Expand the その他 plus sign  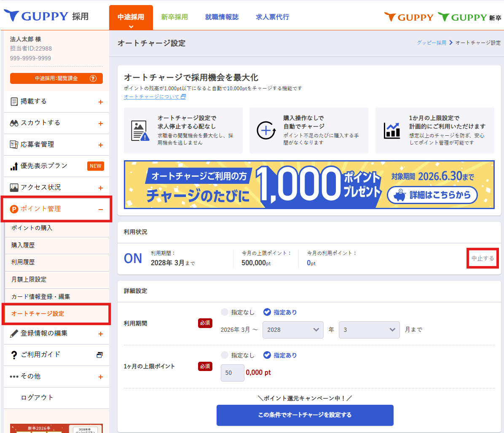101,377
